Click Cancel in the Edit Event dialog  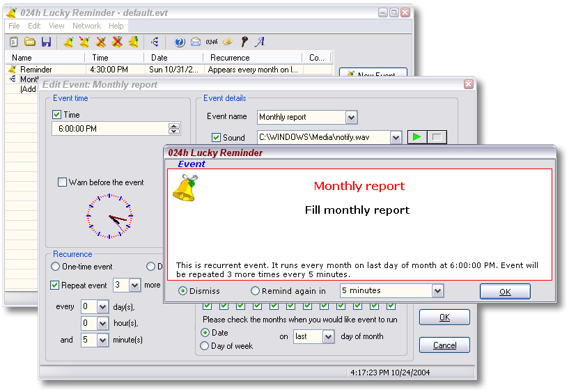444,345
